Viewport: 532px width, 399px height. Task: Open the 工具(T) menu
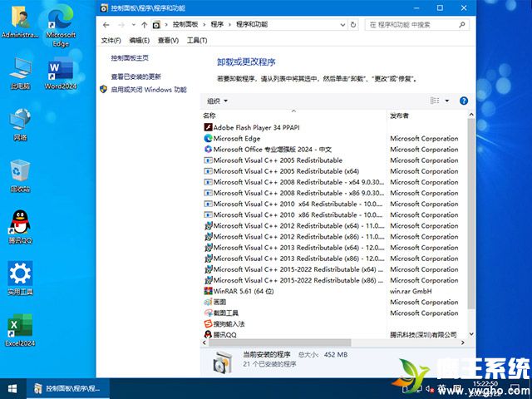197,41
